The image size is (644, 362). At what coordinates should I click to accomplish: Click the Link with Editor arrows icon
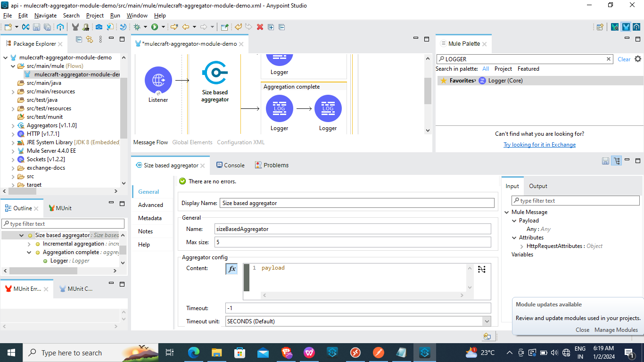[90, 40]
